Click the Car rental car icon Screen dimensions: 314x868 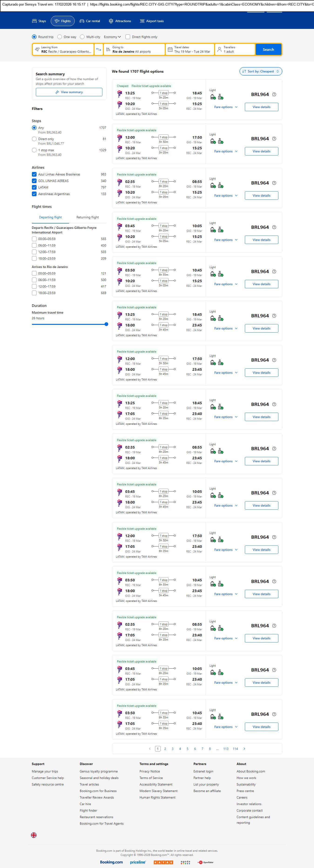pos(82,21)
